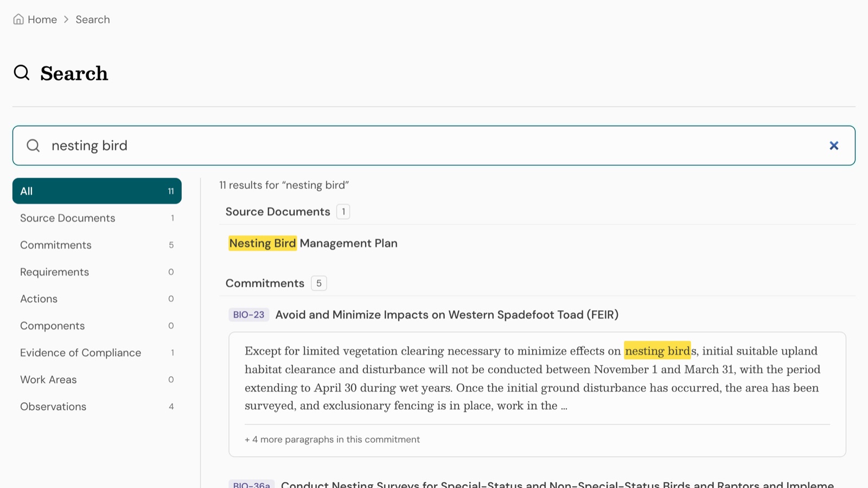Viewport: 868px width, 488px height.
Task: Select the Components filter
Action: (97, 326)
